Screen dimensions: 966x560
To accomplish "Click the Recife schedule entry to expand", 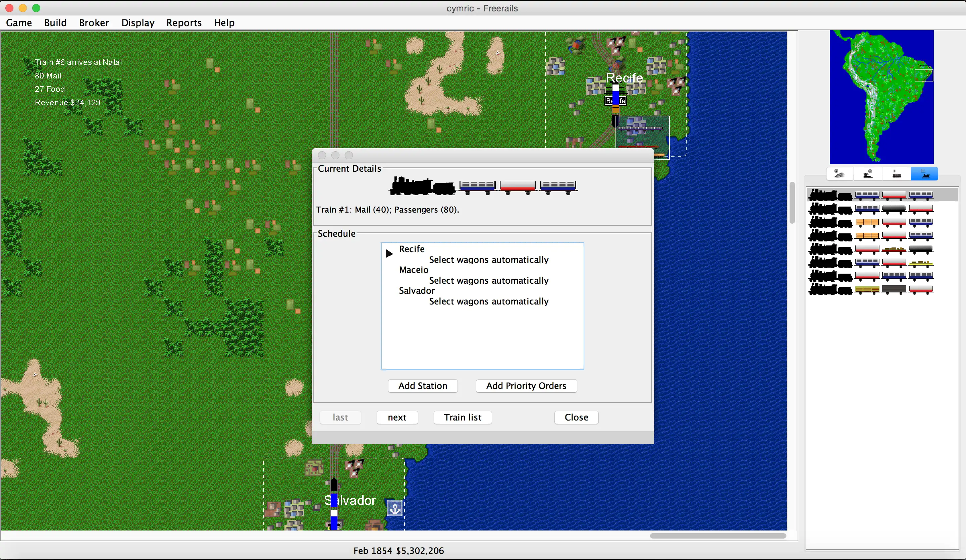I will point(411,248).
